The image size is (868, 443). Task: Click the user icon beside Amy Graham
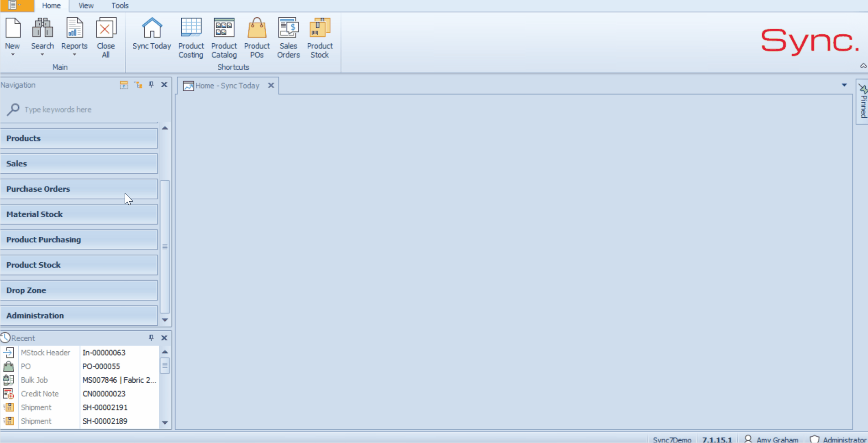(748, 439)
